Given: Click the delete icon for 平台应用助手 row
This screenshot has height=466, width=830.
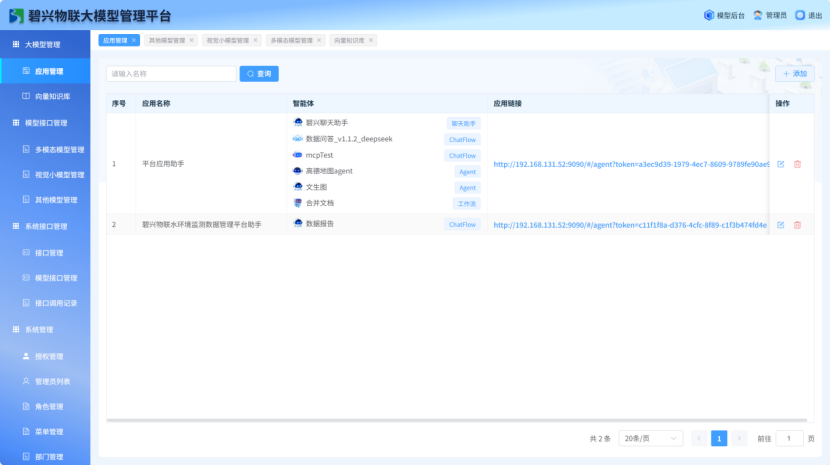Looking at the screenshot, I should 797,164.
